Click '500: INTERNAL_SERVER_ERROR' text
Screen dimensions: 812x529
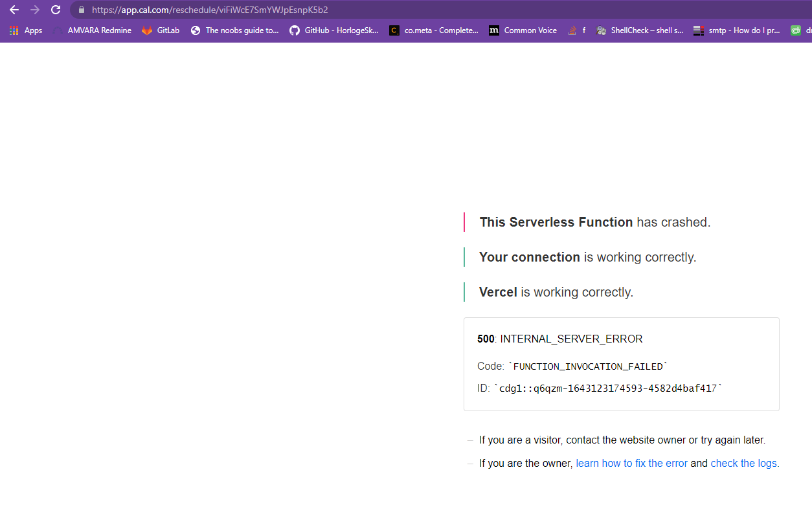coord(560,339)
